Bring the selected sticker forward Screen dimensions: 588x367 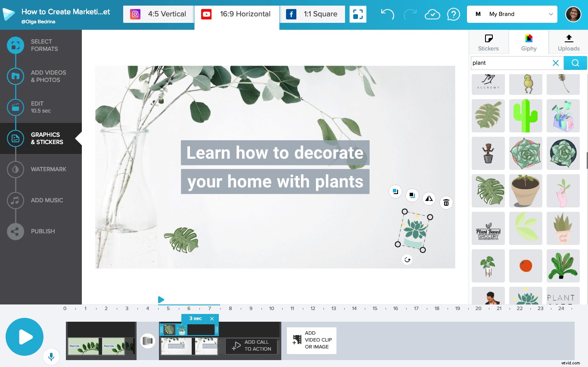395,191
